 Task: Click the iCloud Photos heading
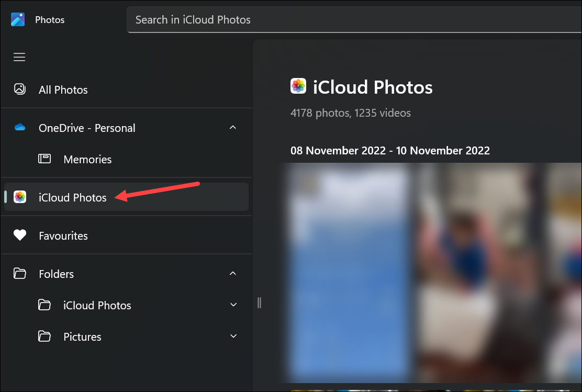[373, 87]
